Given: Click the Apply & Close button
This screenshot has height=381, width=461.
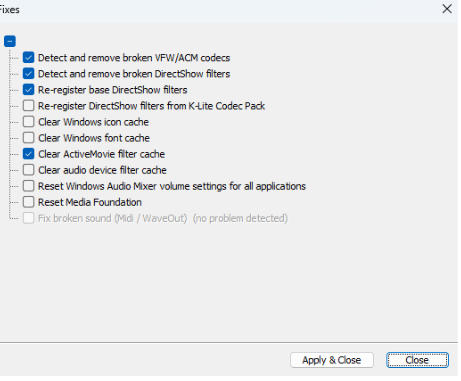Looking at the screenshot, I should pos(332,360).
